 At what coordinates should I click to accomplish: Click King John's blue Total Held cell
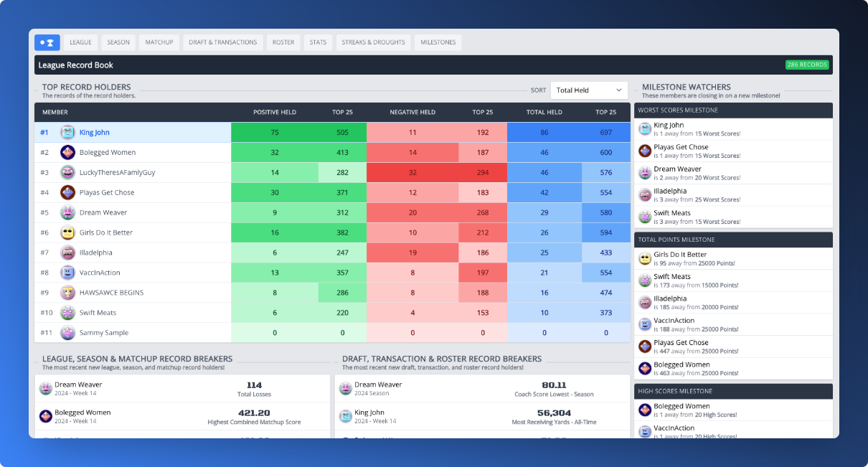pyautogui.click(x=544, y=133)
